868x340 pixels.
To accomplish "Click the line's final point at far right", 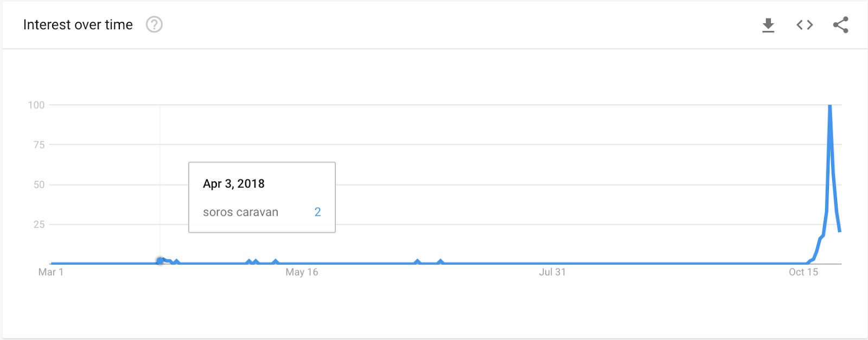I will [x=840, y=232].
